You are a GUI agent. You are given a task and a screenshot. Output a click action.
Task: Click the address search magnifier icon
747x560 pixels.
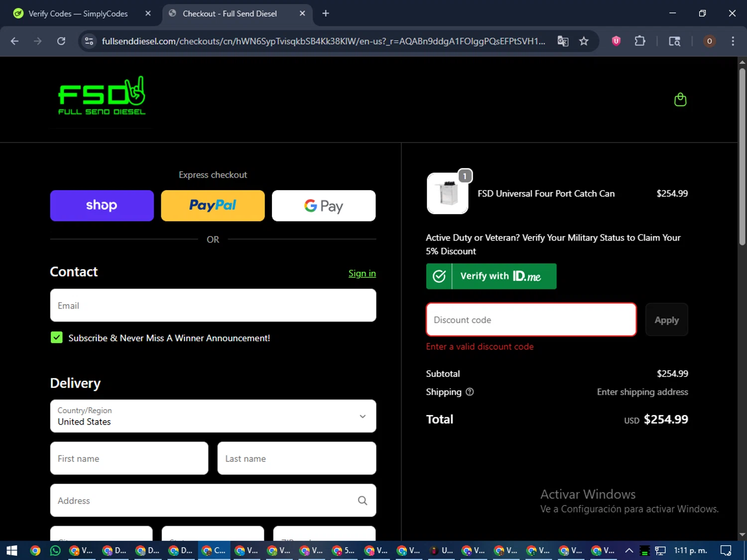tap(363, 501)
